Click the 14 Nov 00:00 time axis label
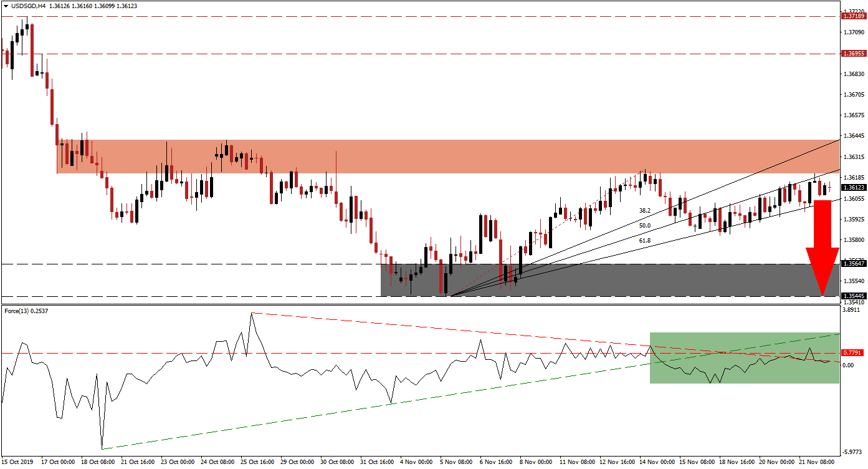Image resolution: width=868 pixels, height=469 pixels. (x=654, y=462)
